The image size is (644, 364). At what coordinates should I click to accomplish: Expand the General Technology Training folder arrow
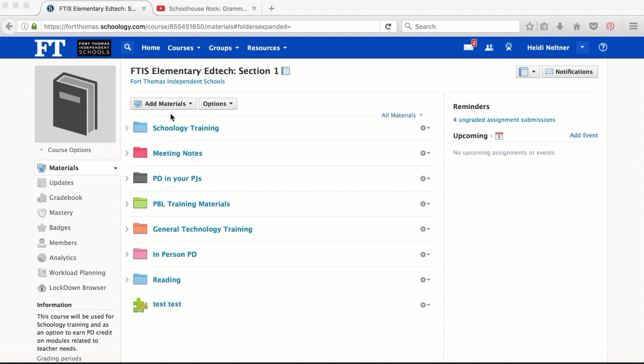click(127, 229)
